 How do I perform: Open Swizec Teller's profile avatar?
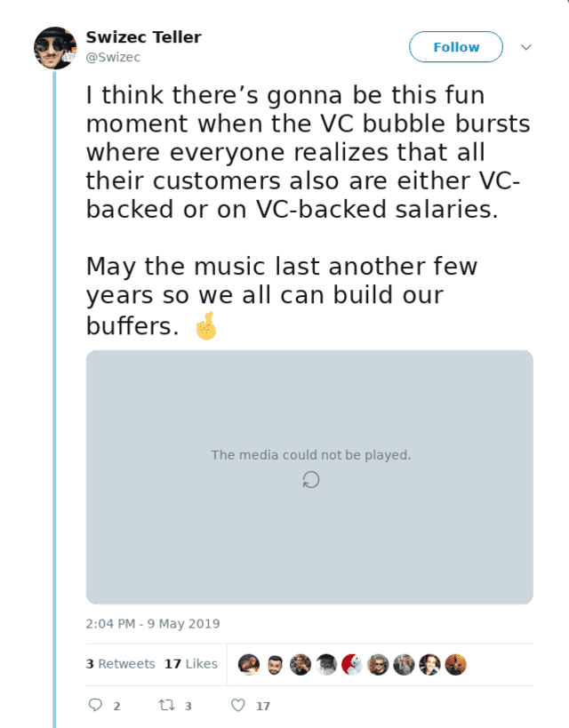[x=55, y=48]
